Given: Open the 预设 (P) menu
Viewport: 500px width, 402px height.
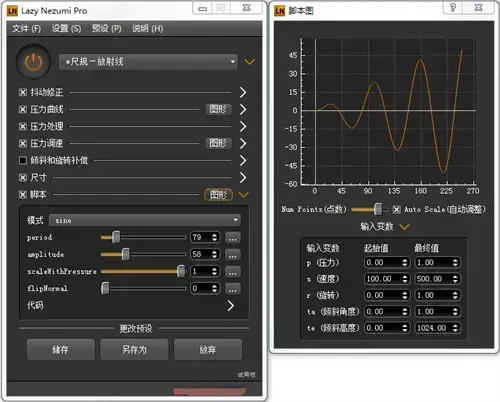Looking at the screenshot, I should click(x=107, y=29).
